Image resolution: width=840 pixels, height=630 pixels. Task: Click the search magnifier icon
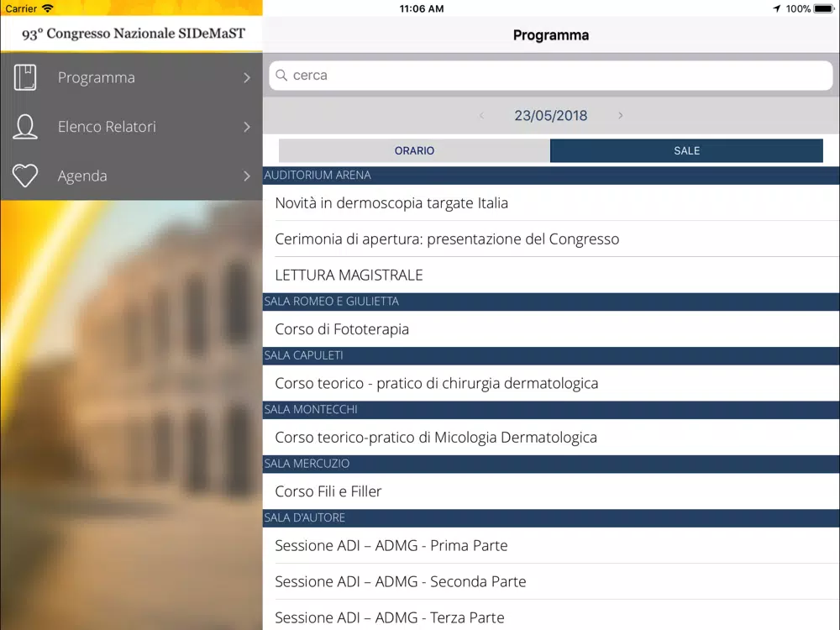pos(281,76)
